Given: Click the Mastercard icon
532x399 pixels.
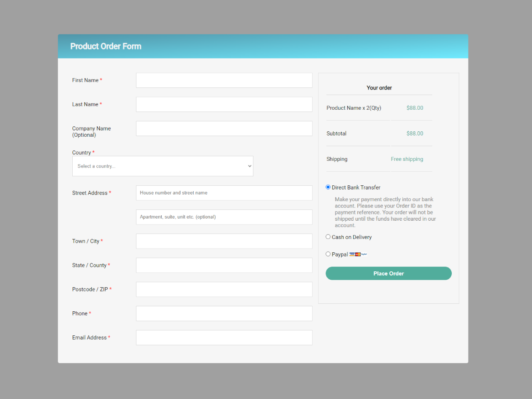Looking at the screenshot, I should pyautogui.click(x=358, y=254).
